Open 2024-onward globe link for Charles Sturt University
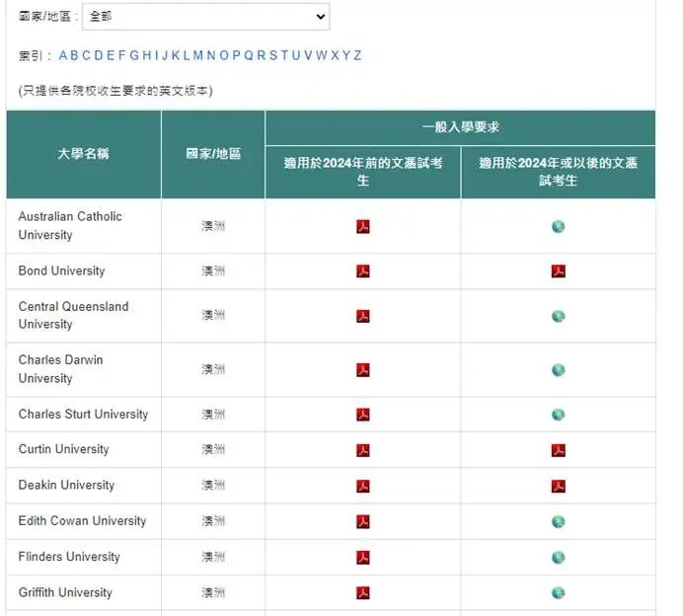The image size is (683, 616). pyautogui.click(x=558, y=415)
